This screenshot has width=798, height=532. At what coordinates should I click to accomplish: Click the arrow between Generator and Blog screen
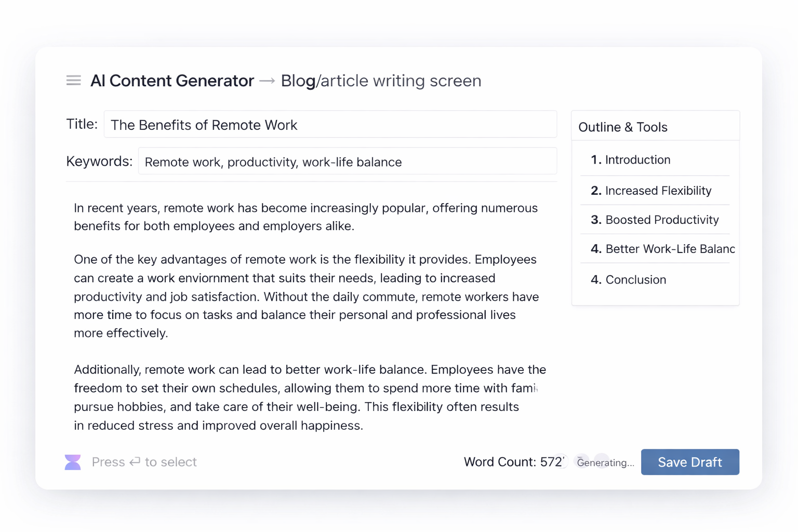[268, 81]
